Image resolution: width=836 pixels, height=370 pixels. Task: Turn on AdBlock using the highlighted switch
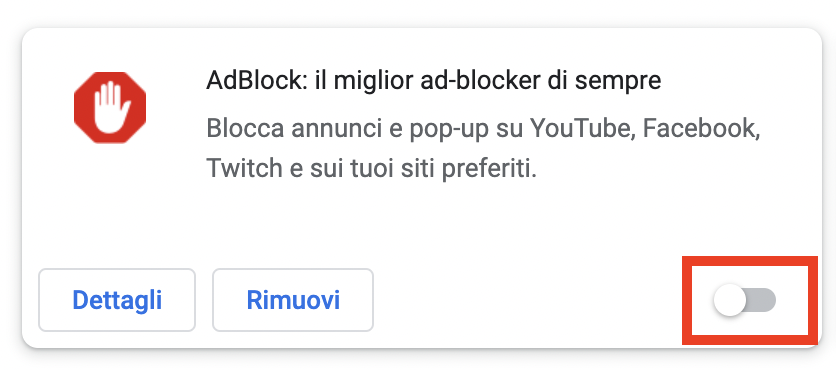click(745, 301)
